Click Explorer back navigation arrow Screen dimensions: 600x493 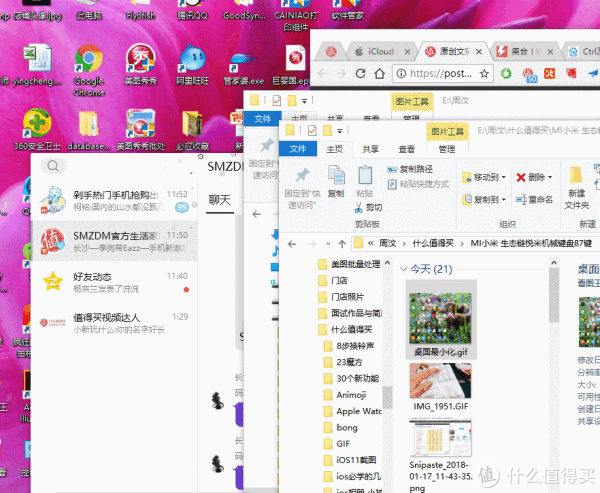click(x=292, y=244)
